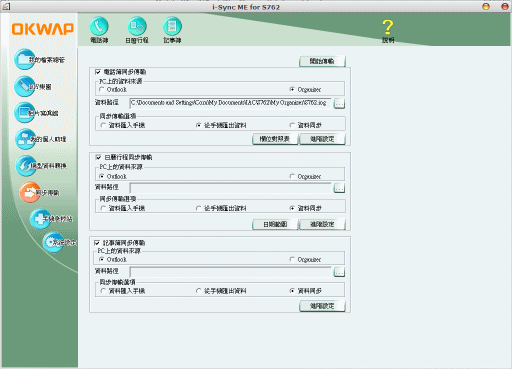Image resolution: width=512 pixels, height=369 pixels.
Task: Toggle the Phonebook sync transfer checkbox
Action: click(98, 72)
